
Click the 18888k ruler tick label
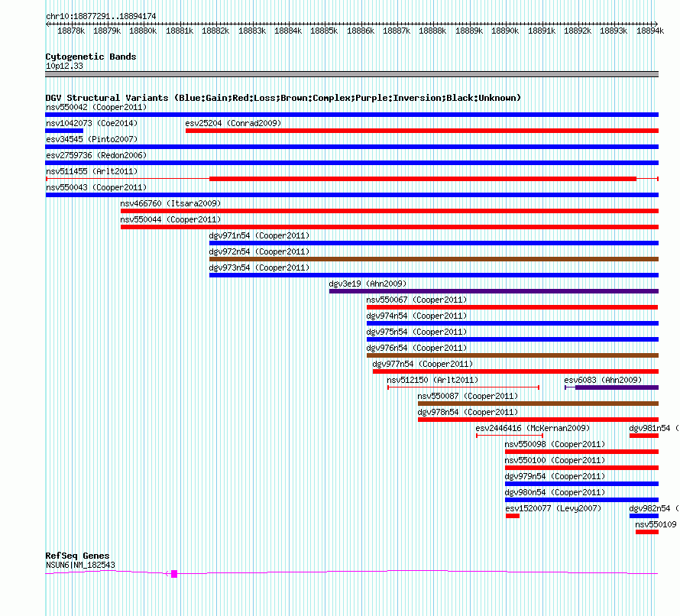coord(432,31)
